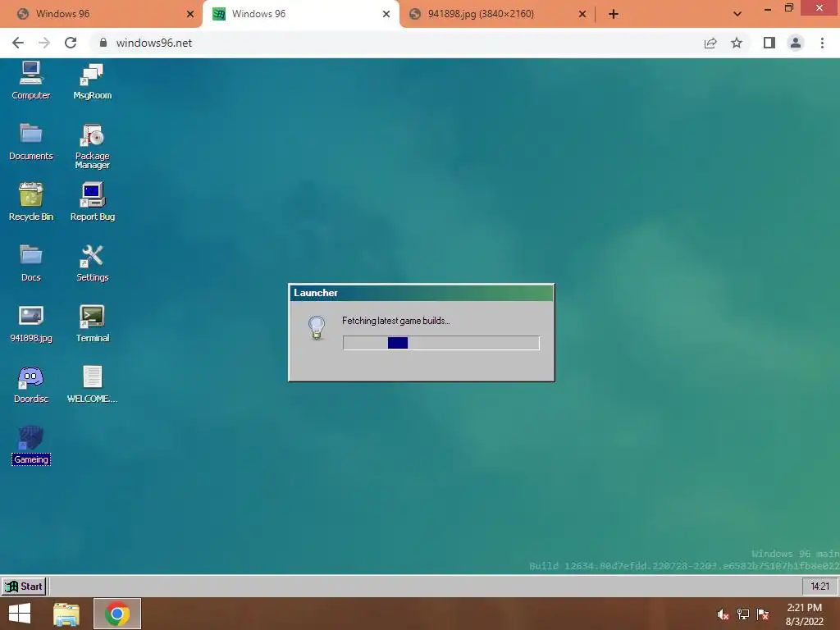840x630 pixels.
Task: Click the Launcher progress bar
Action: click(x=441, y=343)
